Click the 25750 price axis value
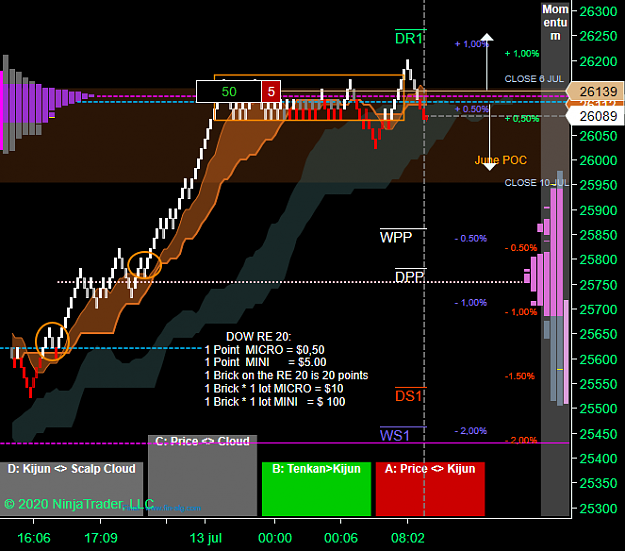This screenshot has width=625, height=551. click(598, 285)
